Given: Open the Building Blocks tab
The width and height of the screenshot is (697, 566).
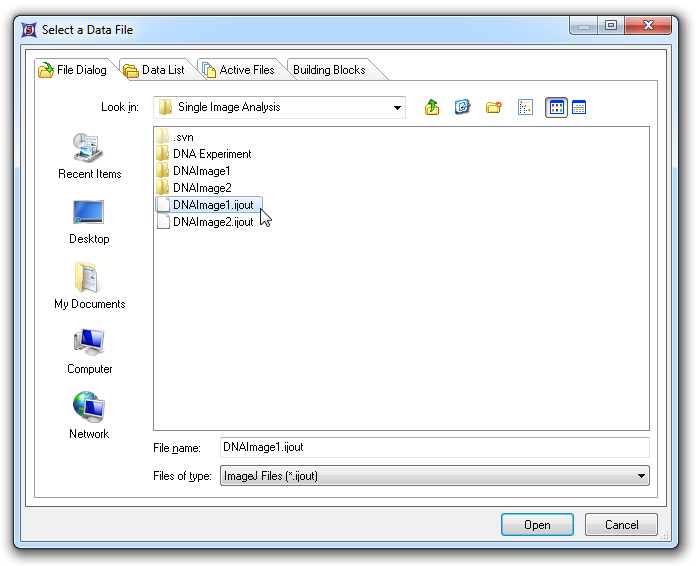Looking at the screenshot, I should (x=329, y=70).
